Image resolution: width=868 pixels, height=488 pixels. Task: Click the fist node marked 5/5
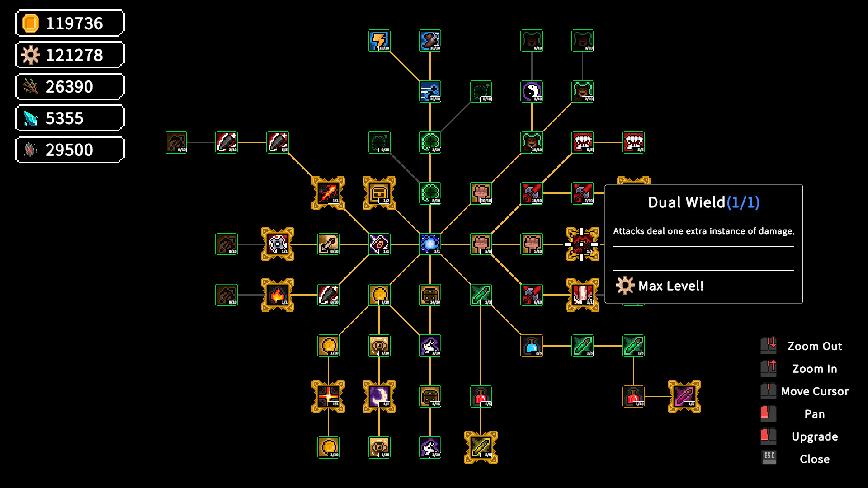[481, 244]
